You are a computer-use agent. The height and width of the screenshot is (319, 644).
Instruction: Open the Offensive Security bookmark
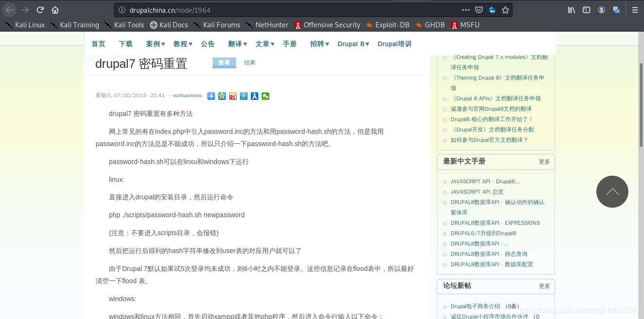327,25
